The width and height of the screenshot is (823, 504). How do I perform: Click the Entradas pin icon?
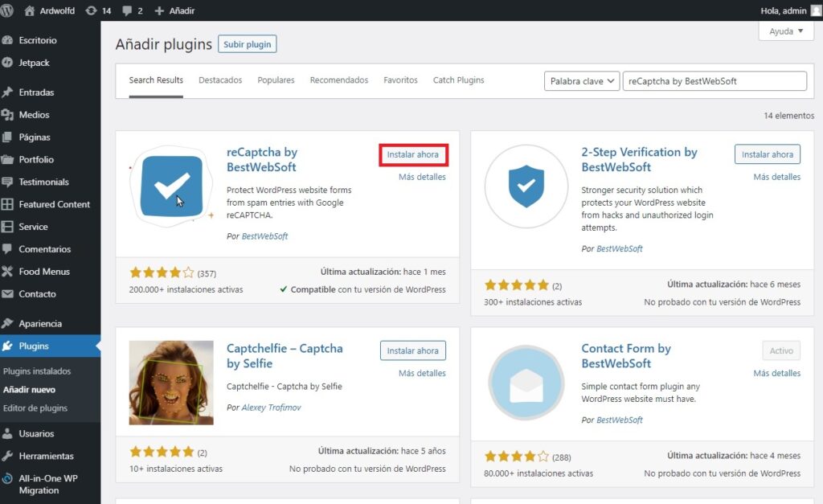pyautogui.click(x=6, y=92)
